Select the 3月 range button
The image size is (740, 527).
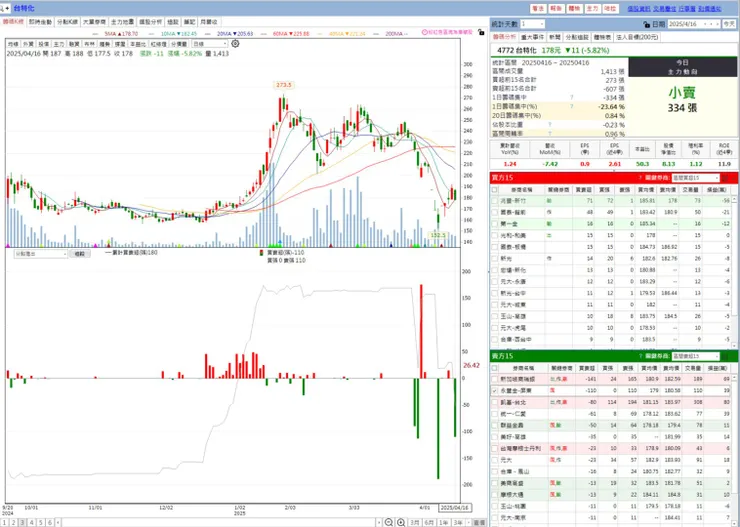(x=415, y=523)
